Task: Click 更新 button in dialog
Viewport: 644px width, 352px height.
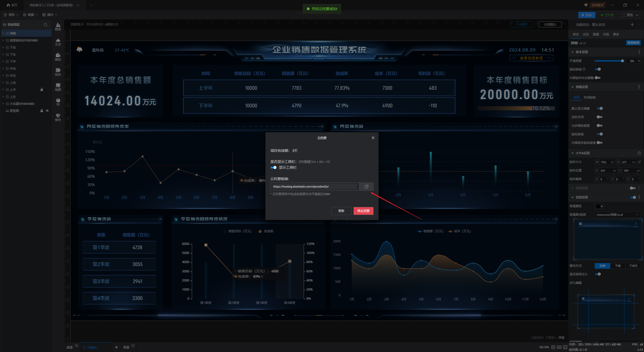Action: click(341, 211)
